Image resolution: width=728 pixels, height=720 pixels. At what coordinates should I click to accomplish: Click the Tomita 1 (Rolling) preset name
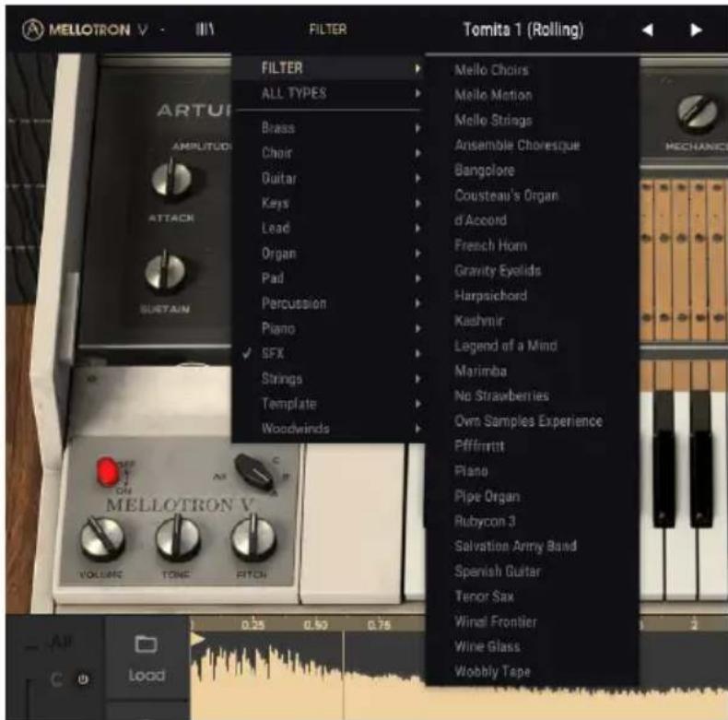point(523,30)
